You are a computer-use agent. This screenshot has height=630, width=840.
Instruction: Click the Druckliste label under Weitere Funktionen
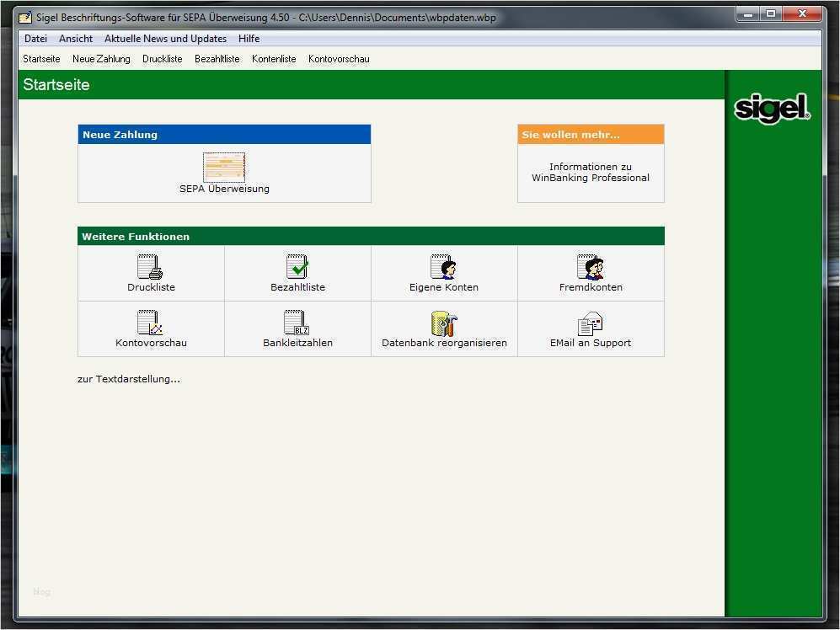click(151, 287)
